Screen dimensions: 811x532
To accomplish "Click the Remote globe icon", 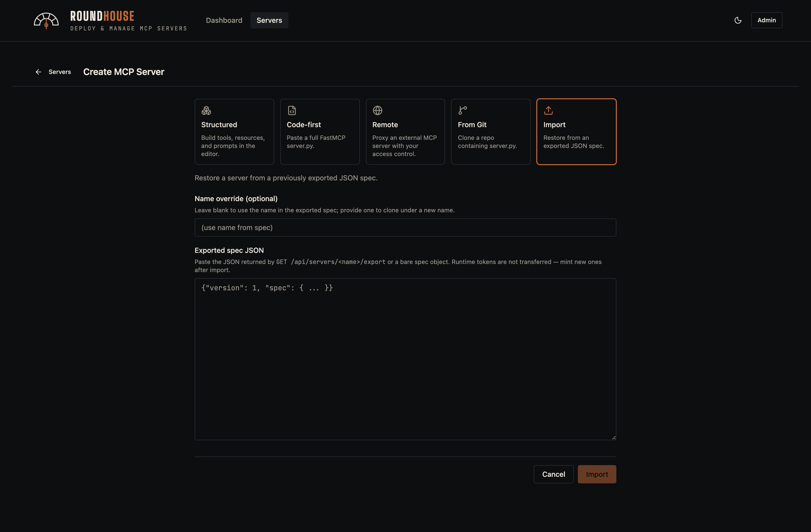I will coord(377,110).
